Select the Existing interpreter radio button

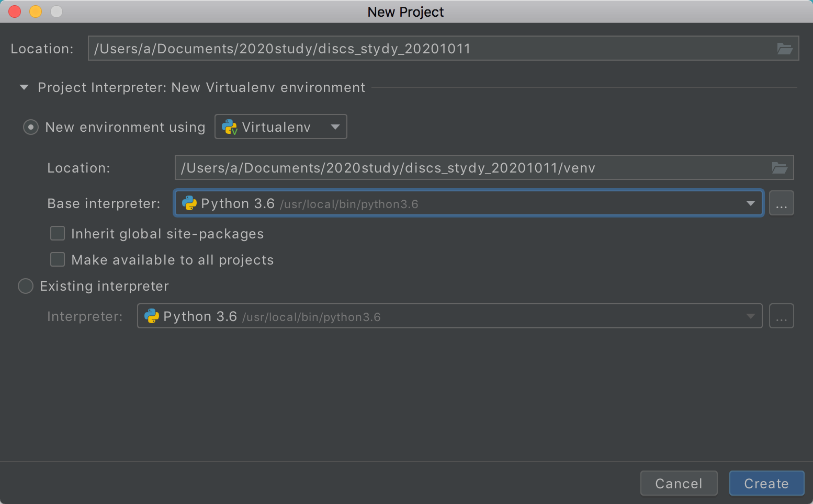click(26, 286)
